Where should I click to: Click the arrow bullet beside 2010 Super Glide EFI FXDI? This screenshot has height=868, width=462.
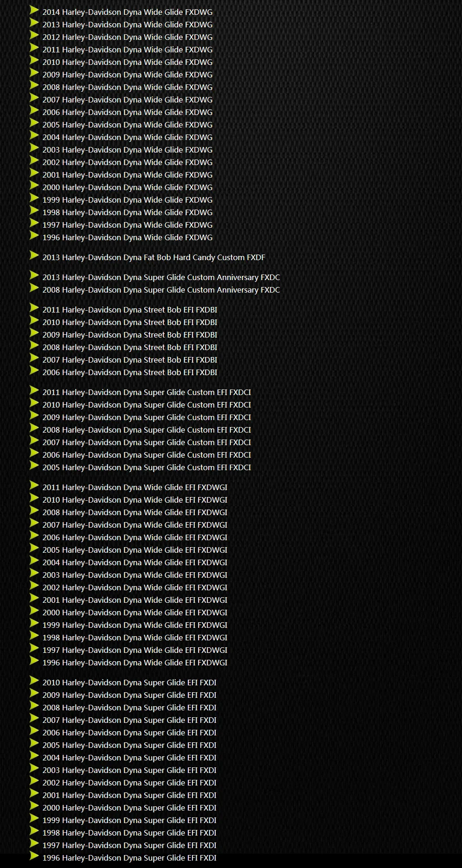(34, 680)
